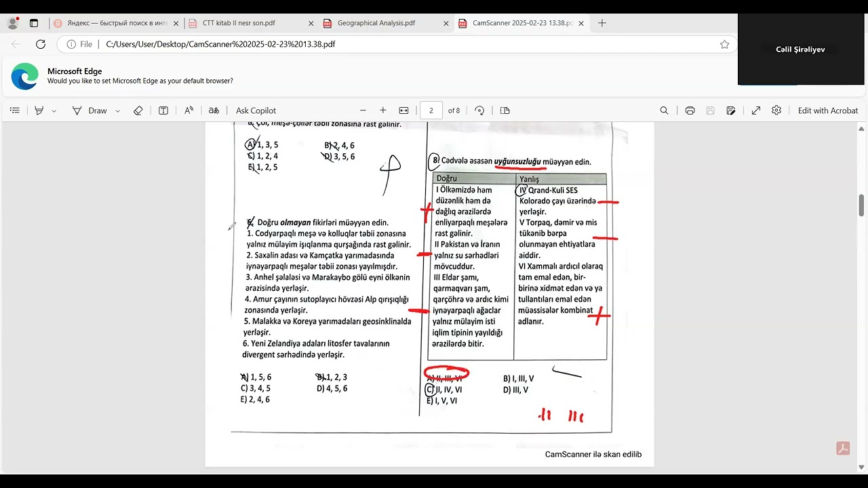
Task: Print the PDF document
Action: (x=690, y=110)
